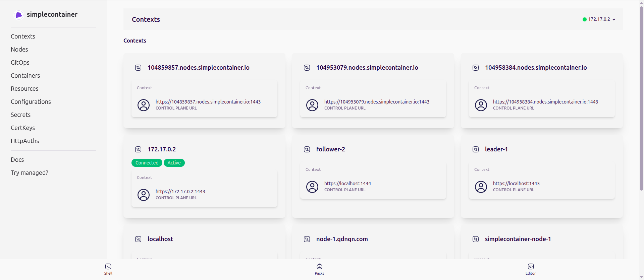Click the Try managed? link

click(30, 173)
